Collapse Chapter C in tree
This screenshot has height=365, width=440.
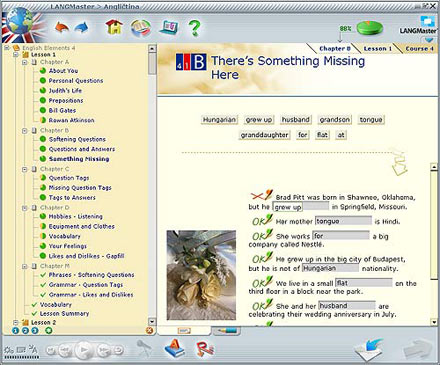(x=24, y=169)
